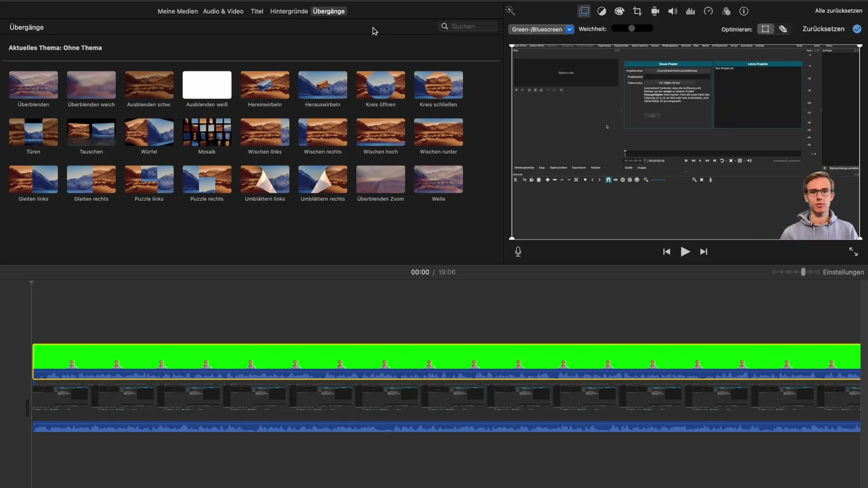
Task: Select the Überblenden weich transition
Action: tap(91, 85)
